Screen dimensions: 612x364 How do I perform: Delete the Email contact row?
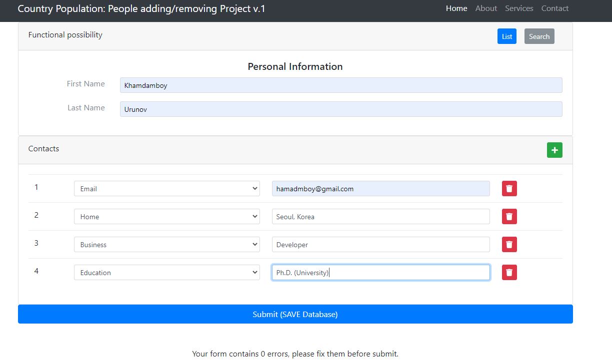pyautogui.click(x=509, y=189)
